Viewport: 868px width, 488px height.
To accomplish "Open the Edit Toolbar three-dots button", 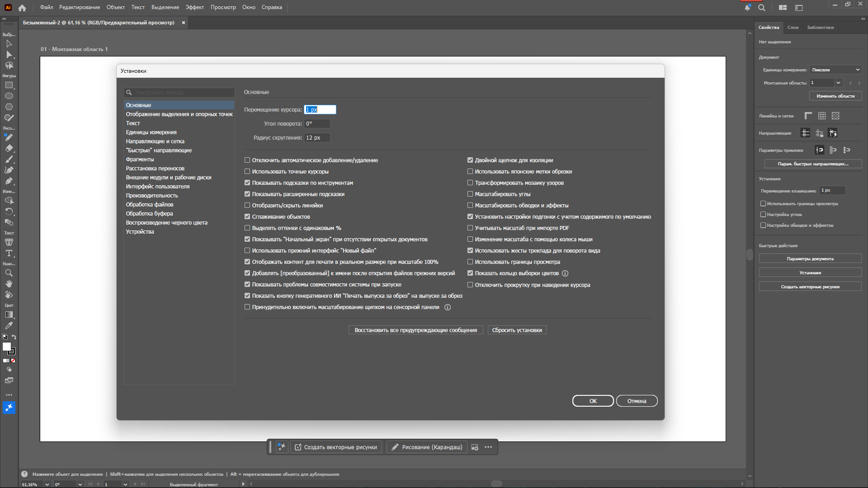I will tap(9, 395).
